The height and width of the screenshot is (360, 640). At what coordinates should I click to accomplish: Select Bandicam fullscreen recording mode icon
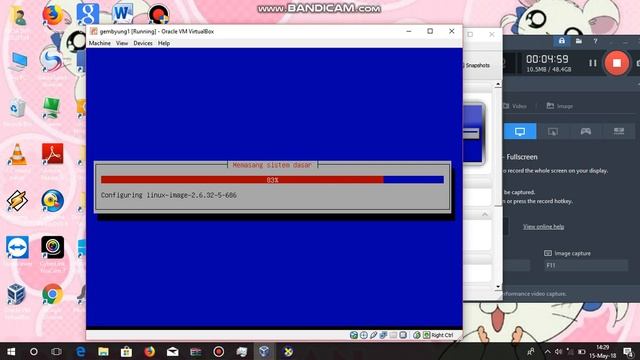520,131
